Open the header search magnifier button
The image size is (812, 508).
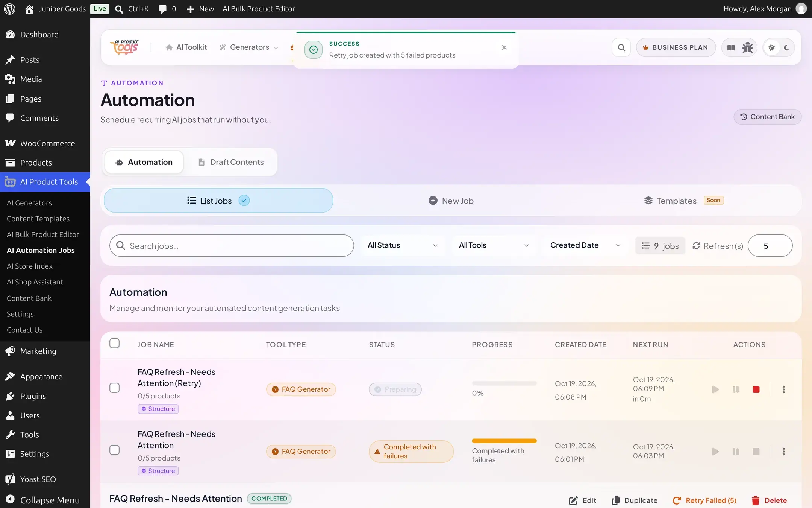click(x=621, y=47)
